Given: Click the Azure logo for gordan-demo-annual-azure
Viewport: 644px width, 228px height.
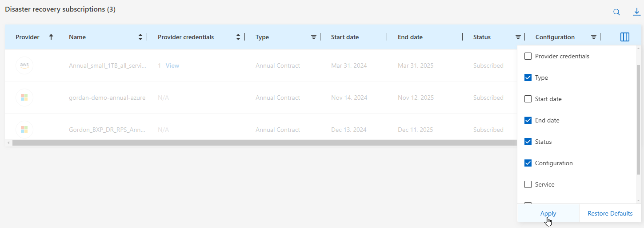Looking at the screenshot, I should pyautogui.click(x=24, y=98).
